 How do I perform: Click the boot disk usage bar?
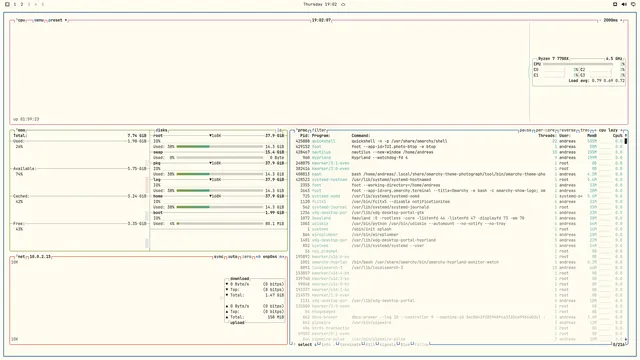click(220, 224)
